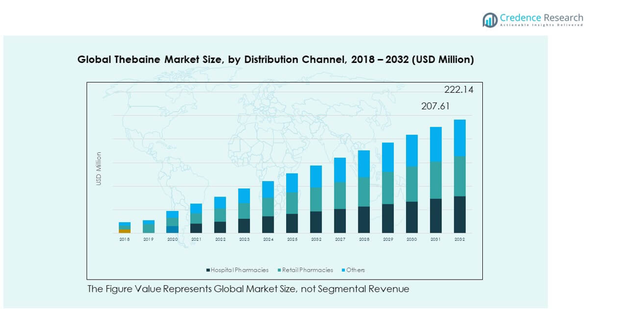The image size is (644, 330).
Task: Select the 2019 bar in the chart
Action: (x=149, y=227)
